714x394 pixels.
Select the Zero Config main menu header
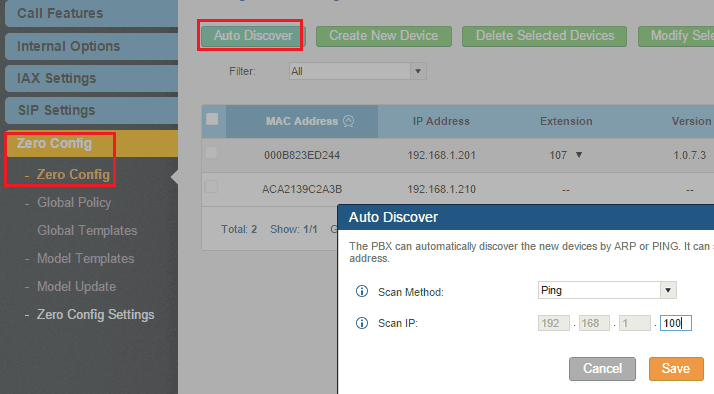[x=92, y=143]
